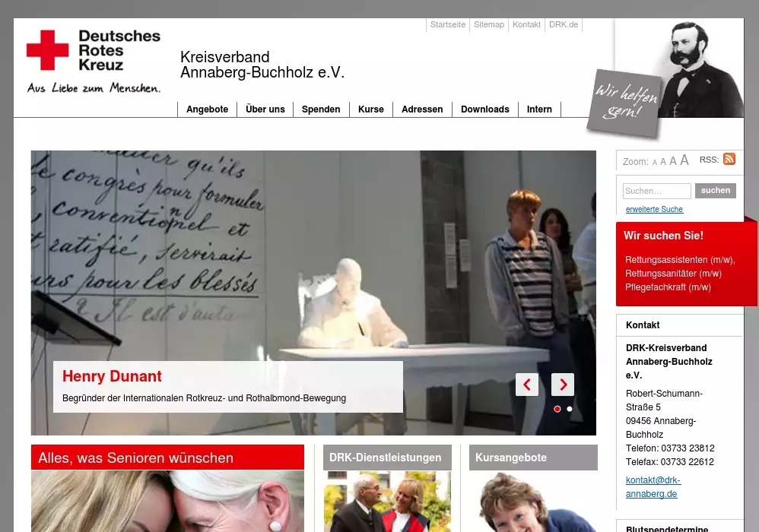Image resolution: width=759 pixels, height=532 pixels.
Task: Select the largest zoom letter A
Action: point(684,160)
